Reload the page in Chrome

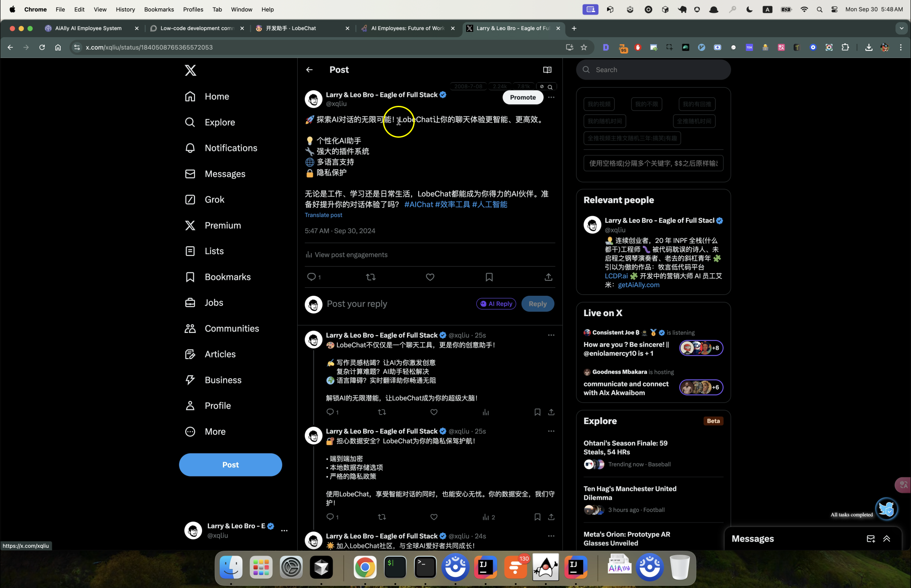pyautogui.click(x=42, y=47)
